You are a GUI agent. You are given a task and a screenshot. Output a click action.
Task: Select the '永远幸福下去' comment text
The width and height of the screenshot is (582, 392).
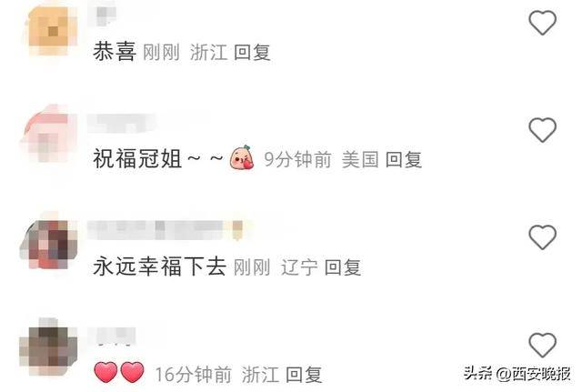[160, 266]
